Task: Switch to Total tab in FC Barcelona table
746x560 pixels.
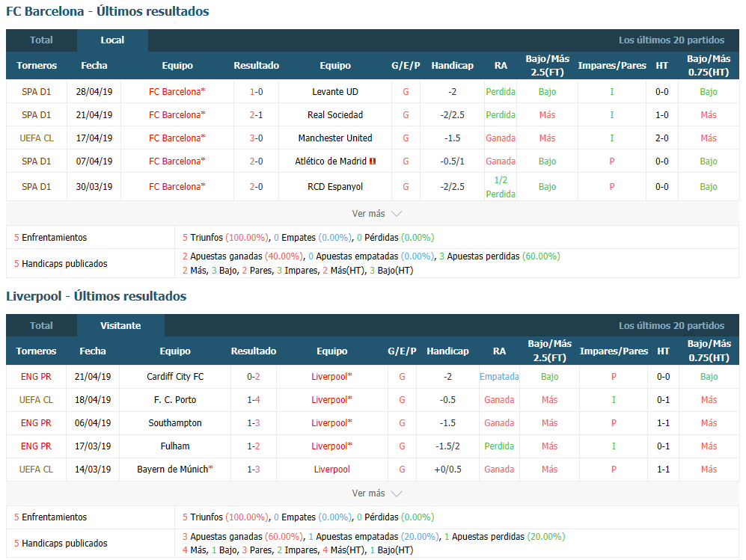Action: click(x=41, y=40)
